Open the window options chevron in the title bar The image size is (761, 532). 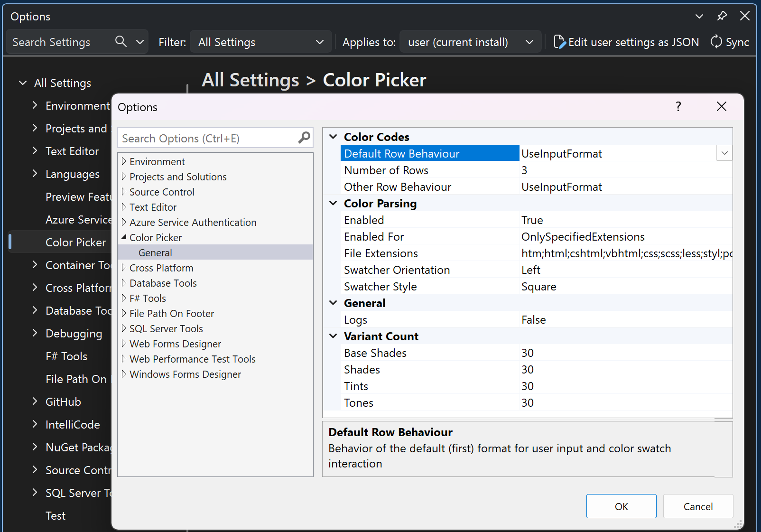(x=699, y=16)
